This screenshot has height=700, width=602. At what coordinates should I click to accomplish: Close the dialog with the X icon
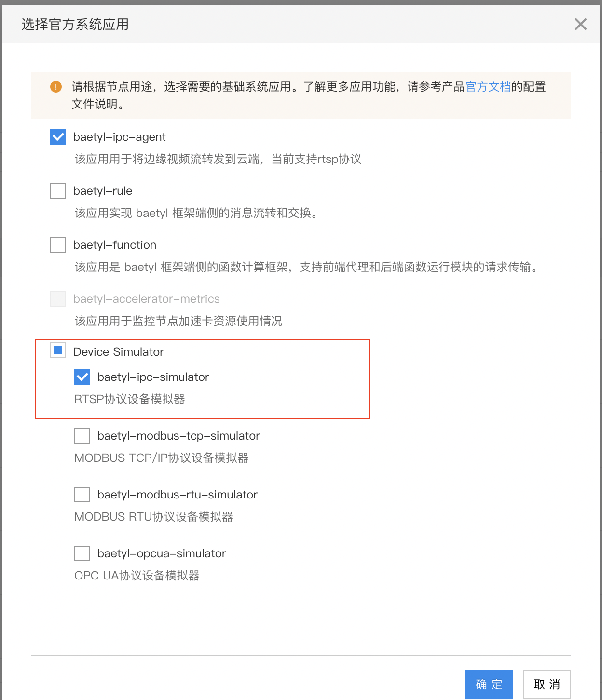point(581,24)
